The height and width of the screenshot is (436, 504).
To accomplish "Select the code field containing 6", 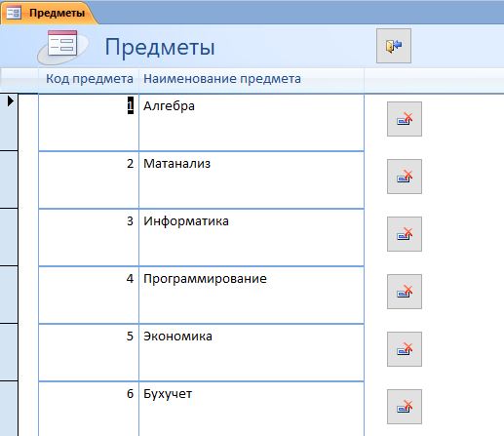I will [x=89, y=409].
